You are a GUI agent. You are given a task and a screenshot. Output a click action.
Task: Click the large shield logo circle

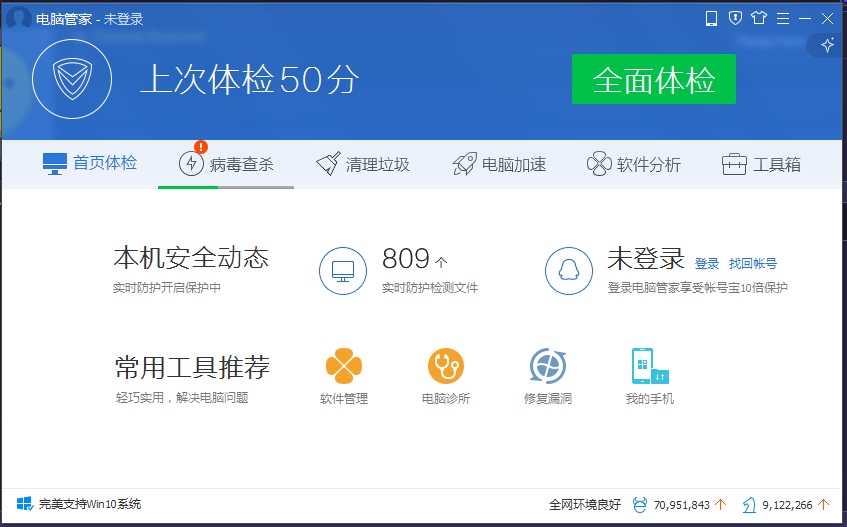[x=72, y=79]
